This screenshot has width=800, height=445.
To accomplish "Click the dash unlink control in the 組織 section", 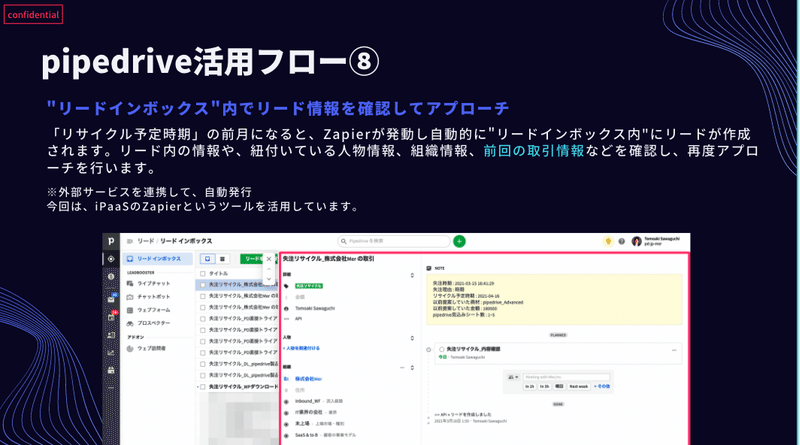I will tap(402, 367).
